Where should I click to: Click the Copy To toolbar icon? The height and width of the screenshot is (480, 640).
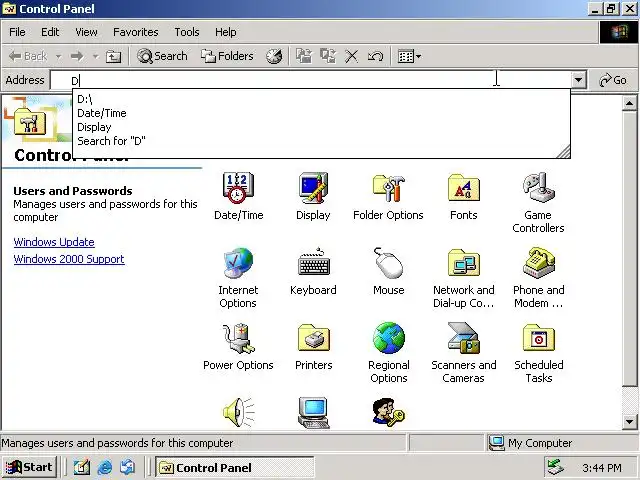[328, 56]
